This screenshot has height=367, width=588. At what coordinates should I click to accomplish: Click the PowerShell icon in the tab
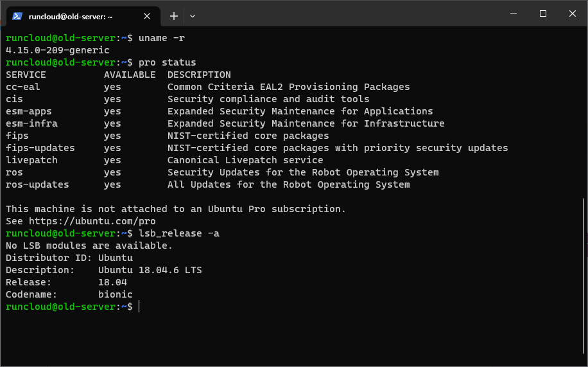pyautogui.click(x=17, y=16)
